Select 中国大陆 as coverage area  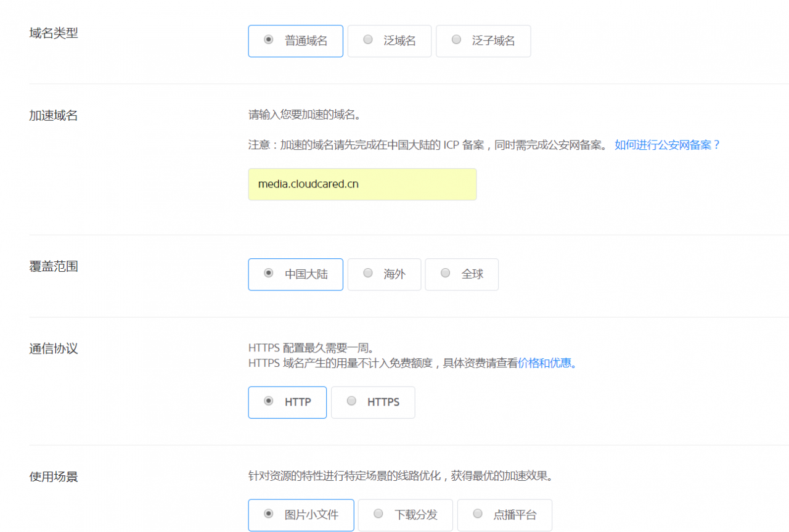pyautogui.click(x=295, y=274)
